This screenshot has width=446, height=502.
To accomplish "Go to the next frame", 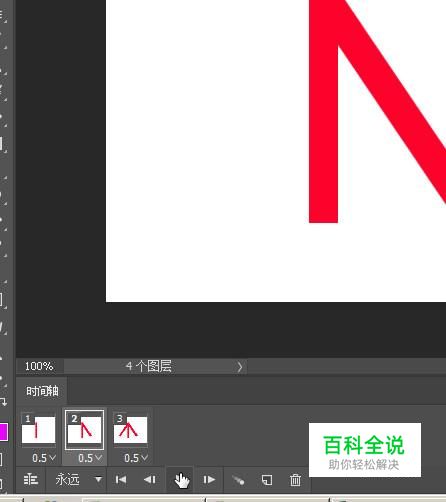I will click(209, 480).
